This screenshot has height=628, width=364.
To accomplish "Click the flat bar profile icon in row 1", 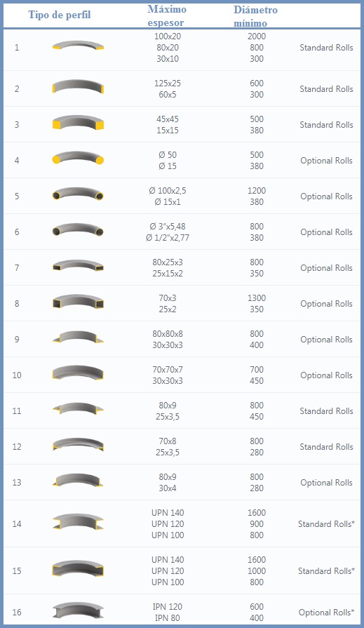I will point(78,46).
